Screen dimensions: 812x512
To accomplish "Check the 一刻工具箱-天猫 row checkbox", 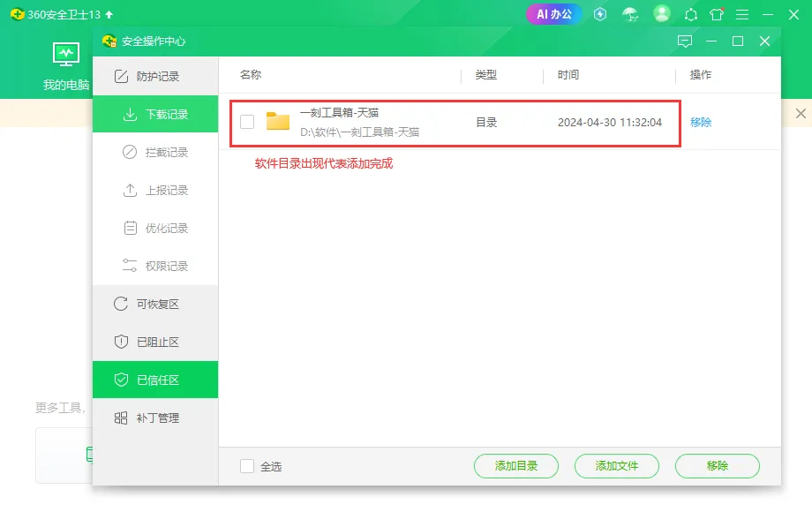I will [x=247, y=122].
